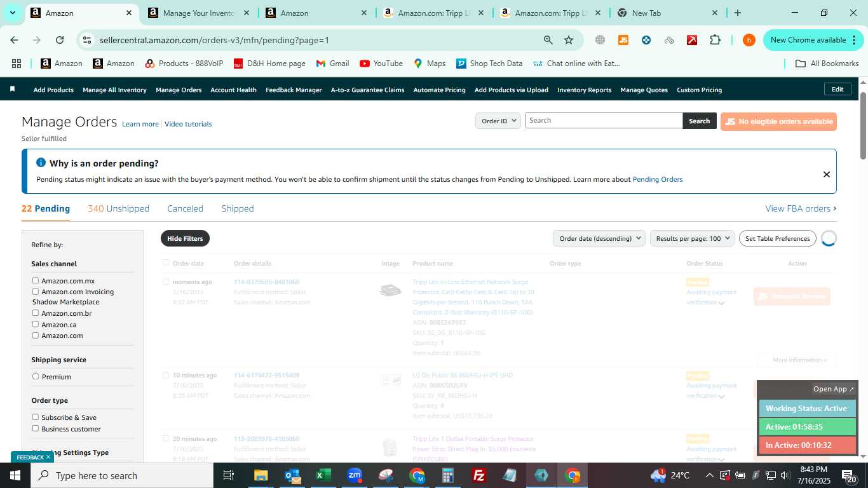Click the black Search button

tap(699, 121)
